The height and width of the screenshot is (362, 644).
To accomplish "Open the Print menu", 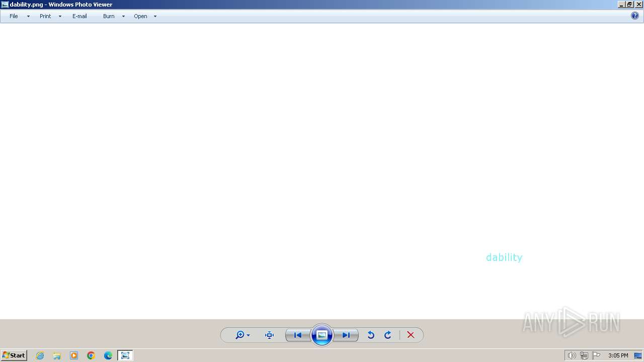I will [45, 16].
